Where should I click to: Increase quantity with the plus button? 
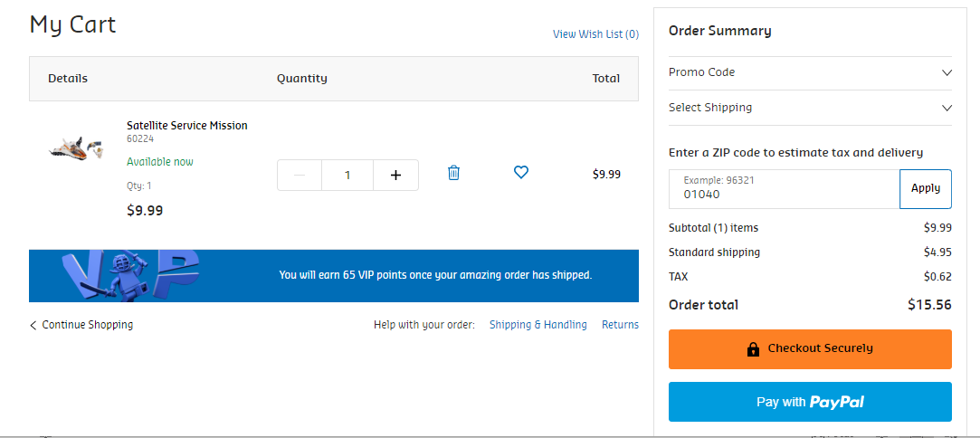[395, 176]
